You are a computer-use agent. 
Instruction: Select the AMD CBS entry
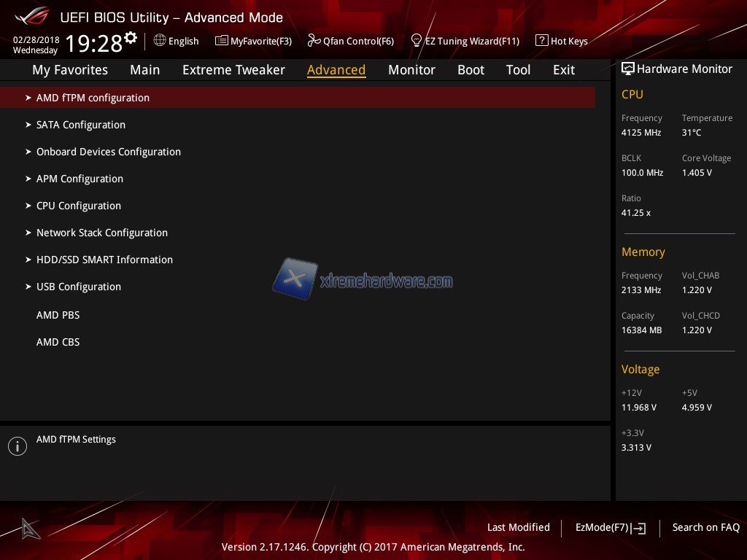tap(58, 342)
